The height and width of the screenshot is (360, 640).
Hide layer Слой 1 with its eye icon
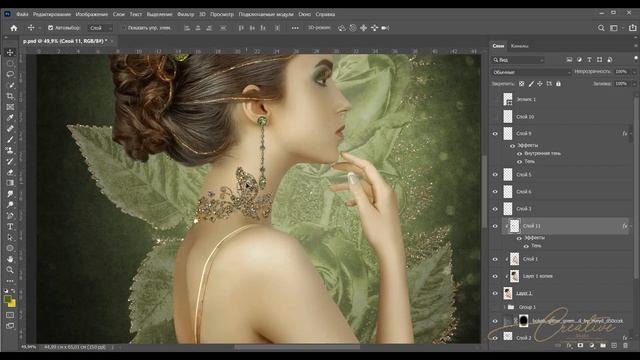[495, 259]
